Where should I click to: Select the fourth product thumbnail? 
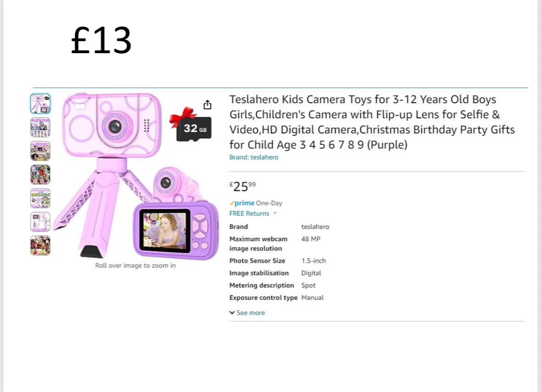[40, 175]
